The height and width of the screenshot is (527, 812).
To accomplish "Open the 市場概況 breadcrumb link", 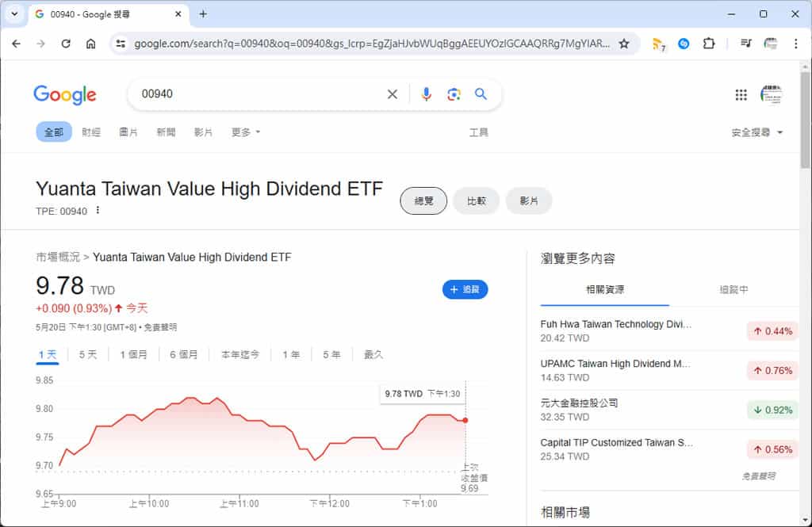I will coord(58,258).
